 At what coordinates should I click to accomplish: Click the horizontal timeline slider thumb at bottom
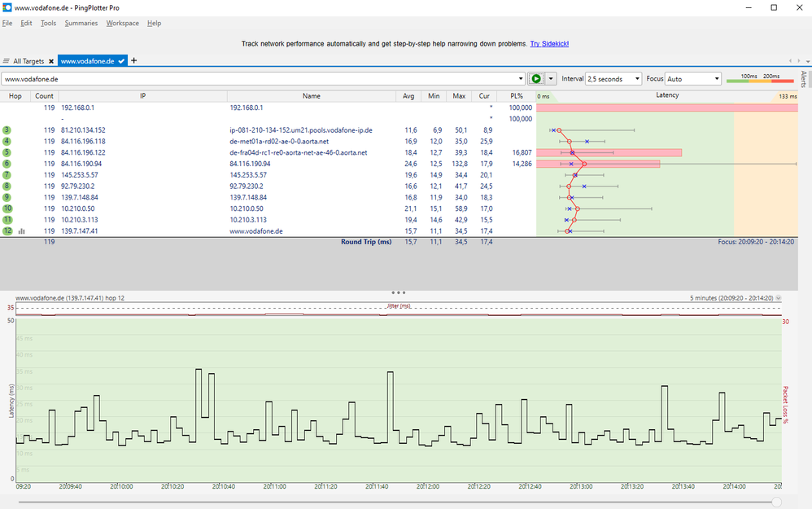click(x=776, y=502)
